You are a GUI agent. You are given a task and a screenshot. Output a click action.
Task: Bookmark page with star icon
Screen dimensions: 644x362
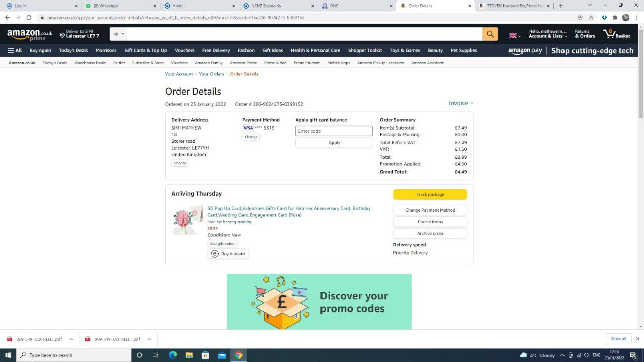coord(591,17)
